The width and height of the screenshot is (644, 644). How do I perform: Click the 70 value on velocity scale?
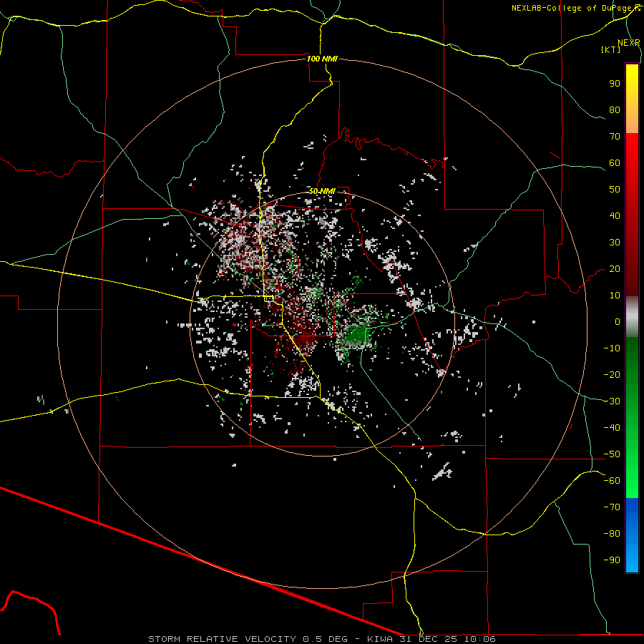pos(615,137)
